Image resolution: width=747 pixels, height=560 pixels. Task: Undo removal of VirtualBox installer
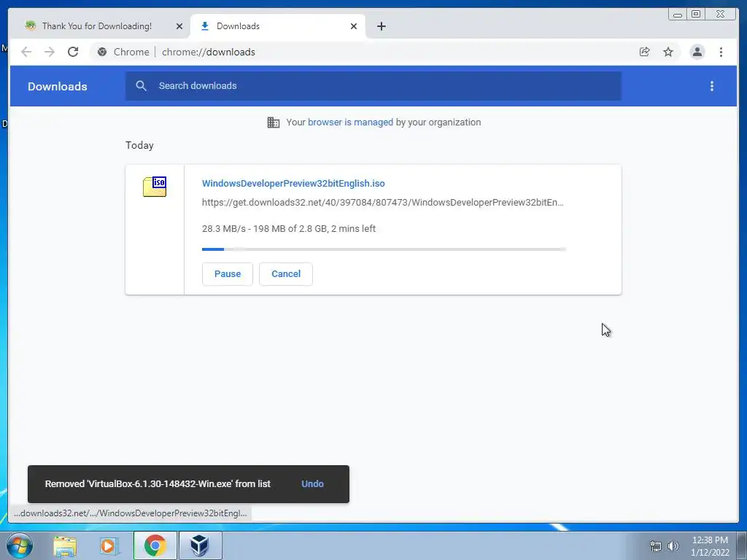[312, 484]
